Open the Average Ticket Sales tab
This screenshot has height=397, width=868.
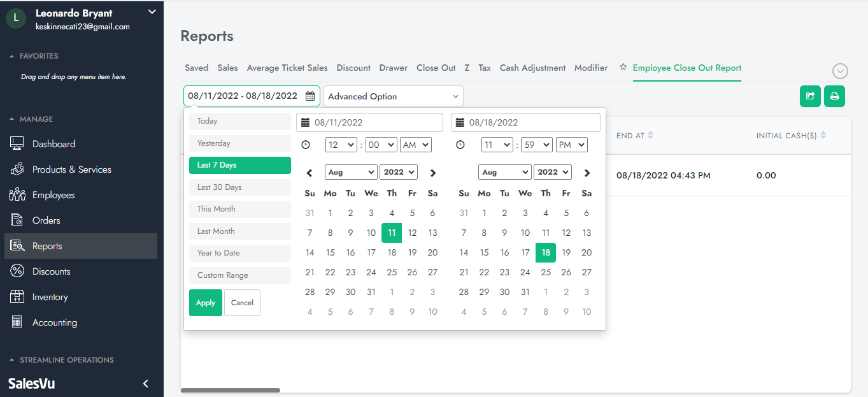[287, 68]
